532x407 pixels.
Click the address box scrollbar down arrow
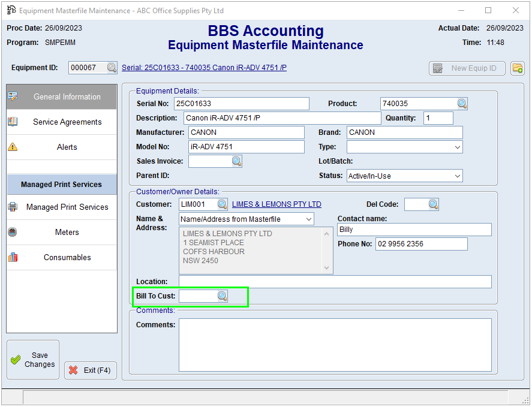point(327,268)
